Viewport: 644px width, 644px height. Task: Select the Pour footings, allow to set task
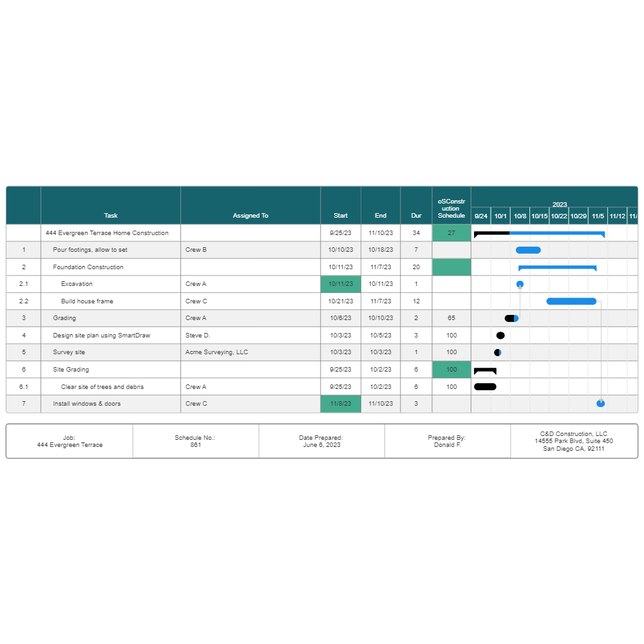point(111,250)
